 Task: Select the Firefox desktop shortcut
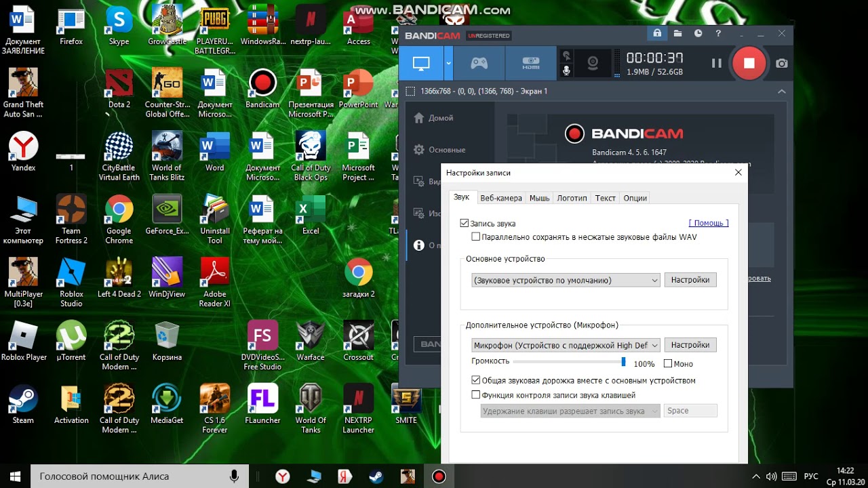pyautogui.click(x=71, y=27)
